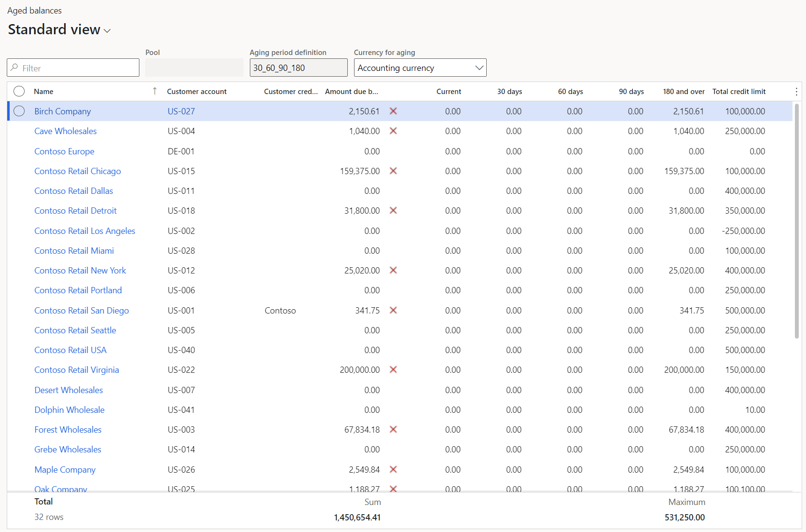Viewport: 806px width, 532px height.
Task: Click the ascending sort arrow on the Name column
Action: 154,91
